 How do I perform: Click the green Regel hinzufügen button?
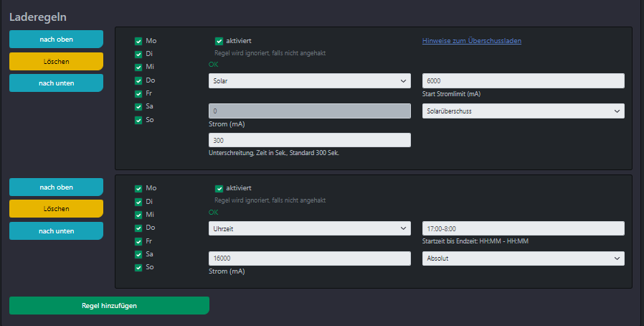(x=109, y=305)
